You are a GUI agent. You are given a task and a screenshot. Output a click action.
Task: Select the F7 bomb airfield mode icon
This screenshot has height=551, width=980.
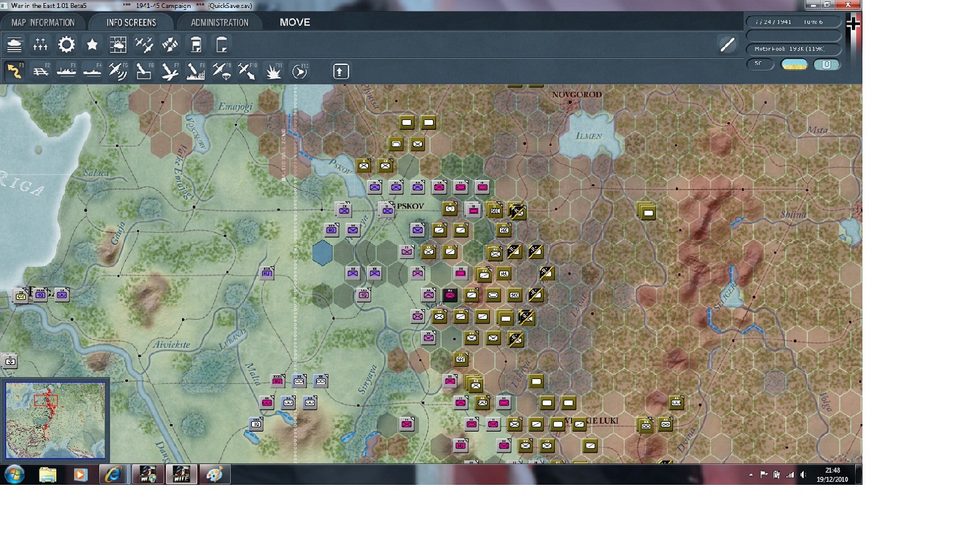click(x=170, y=71)
